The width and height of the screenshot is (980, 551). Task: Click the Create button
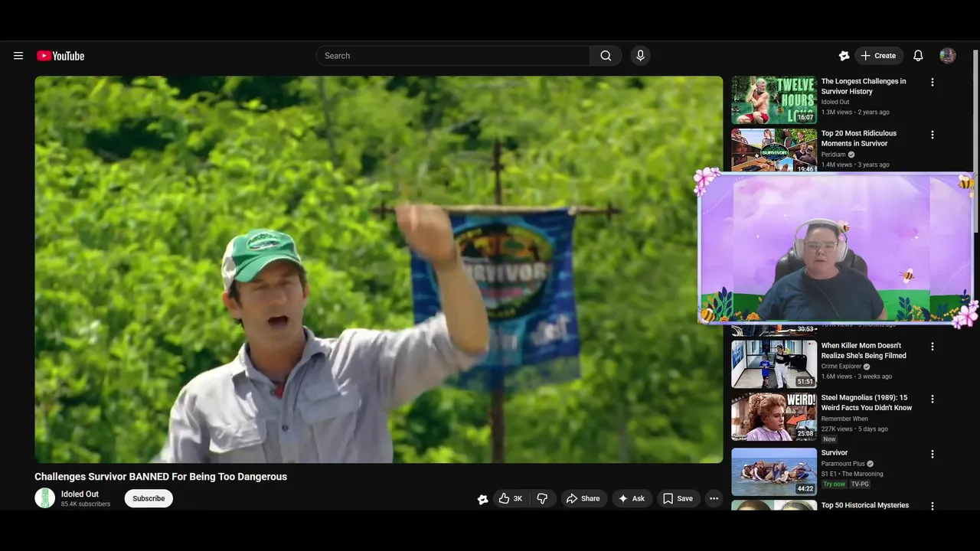878,56
